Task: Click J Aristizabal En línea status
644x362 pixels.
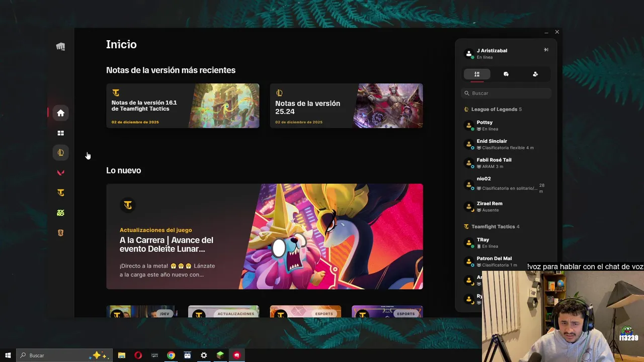Action: coord(485,57)
